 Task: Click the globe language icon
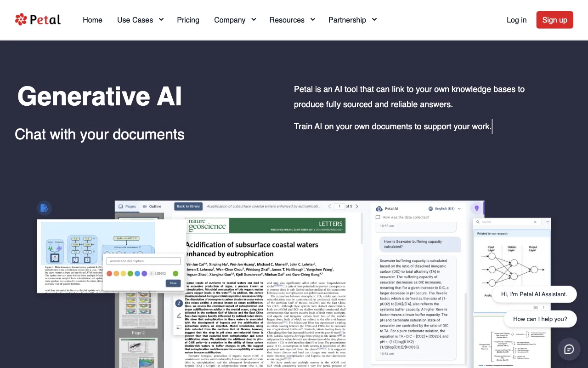click(430, 208)
